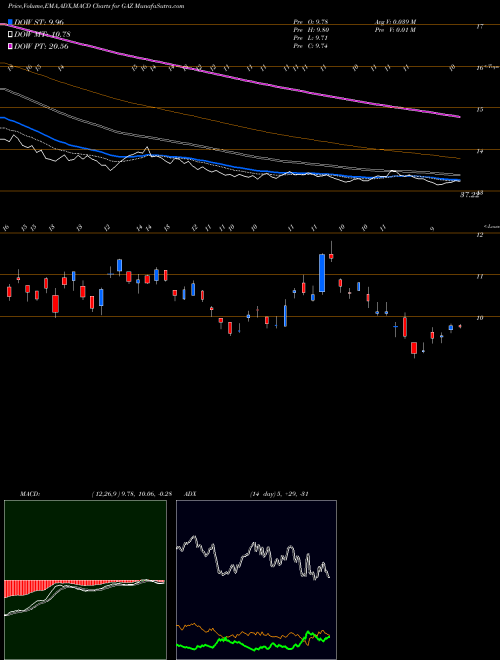
Task: Click the 'Pre L: 9.71' value
Action: [311, 38]
